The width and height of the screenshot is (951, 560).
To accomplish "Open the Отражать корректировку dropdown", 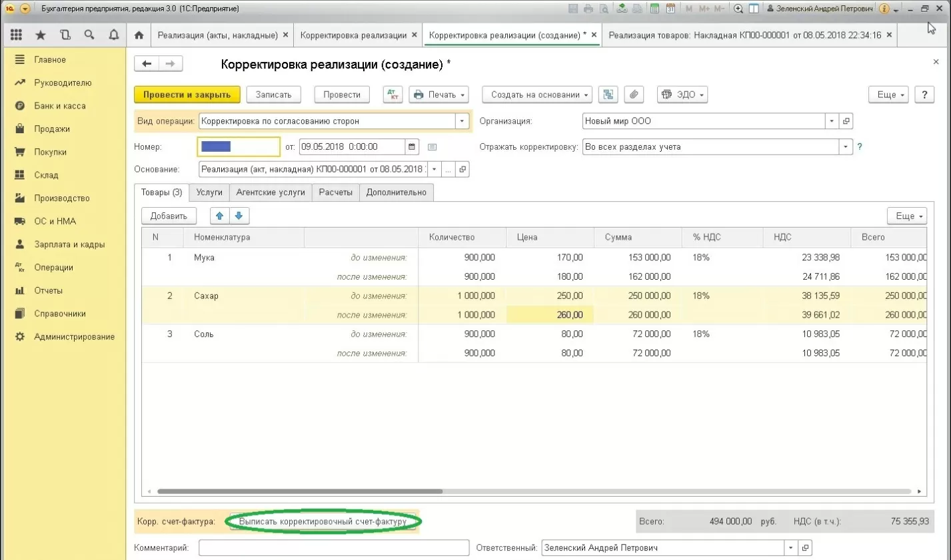I will (x=845, y=146).
